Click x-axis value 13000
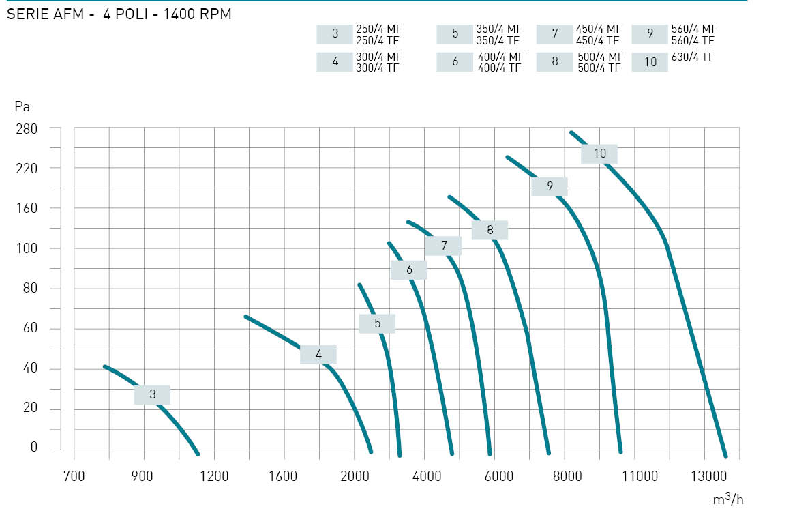Viewport: 812px width, 511px height. [x=709, y=476]
